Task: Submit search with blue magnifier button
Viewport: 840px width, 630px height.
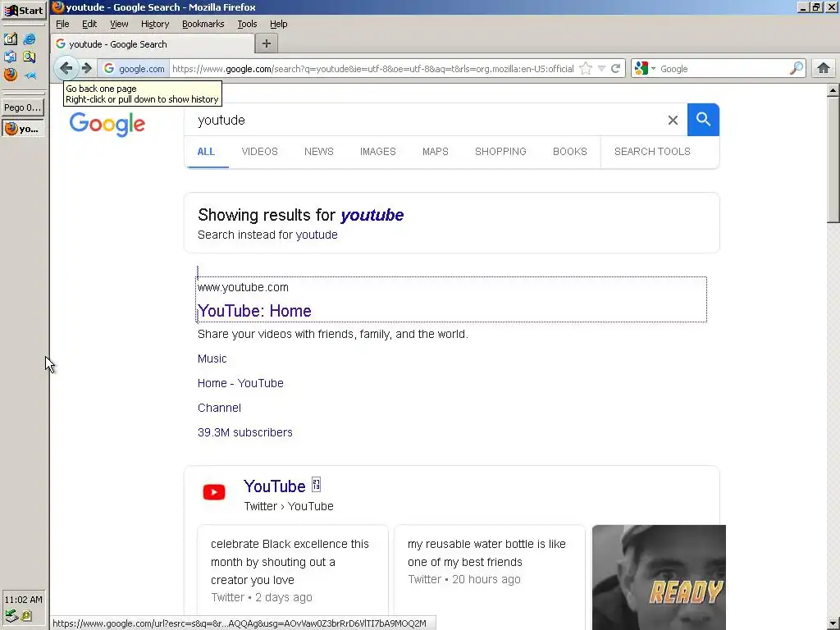Action: pos(703,120)
